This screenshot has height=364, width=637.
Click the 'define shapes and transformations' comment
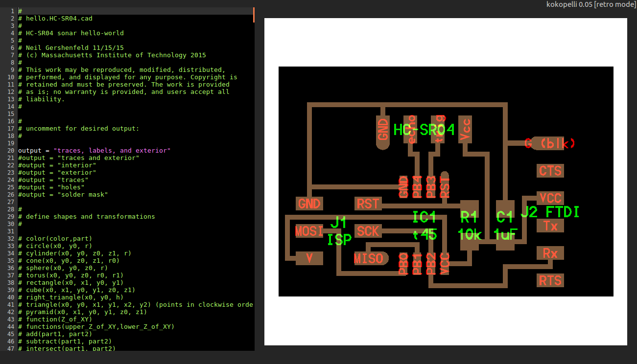pos(87,217)
